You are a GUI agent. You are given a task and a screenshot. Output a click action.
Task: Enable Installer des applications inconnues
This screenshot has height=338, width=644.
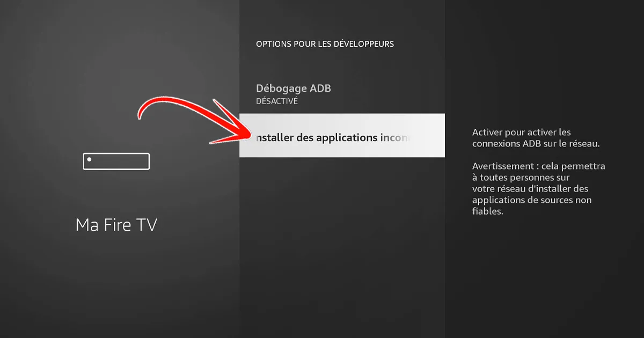click(333, 137)
